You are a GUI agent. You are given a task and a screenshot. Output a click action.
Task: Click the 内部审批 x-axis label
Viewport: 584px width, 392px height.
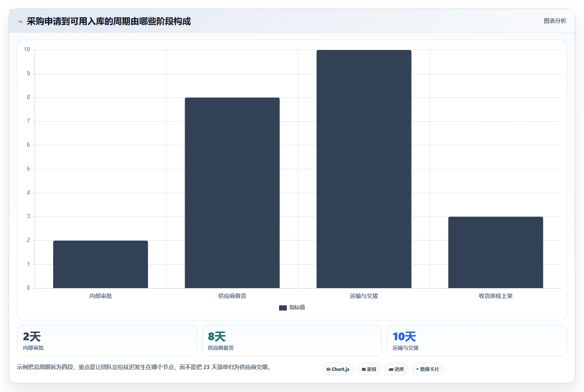[100, 296]
